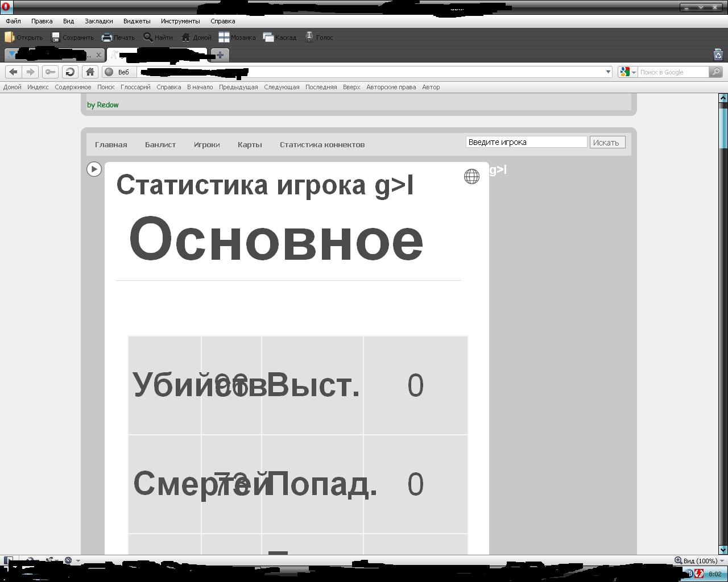This screenshot has height=582, width=728.
Task: Open the Банлист page
Action: [x=160, y=144]
